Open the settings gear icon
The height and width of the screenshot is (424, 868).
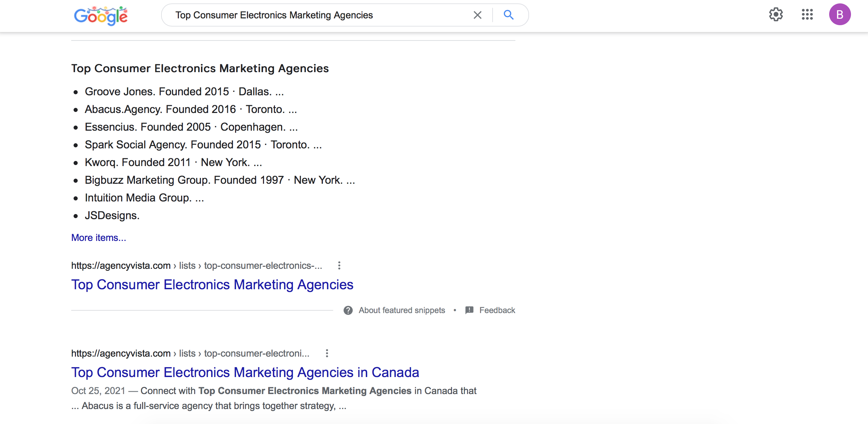[776, 14]
